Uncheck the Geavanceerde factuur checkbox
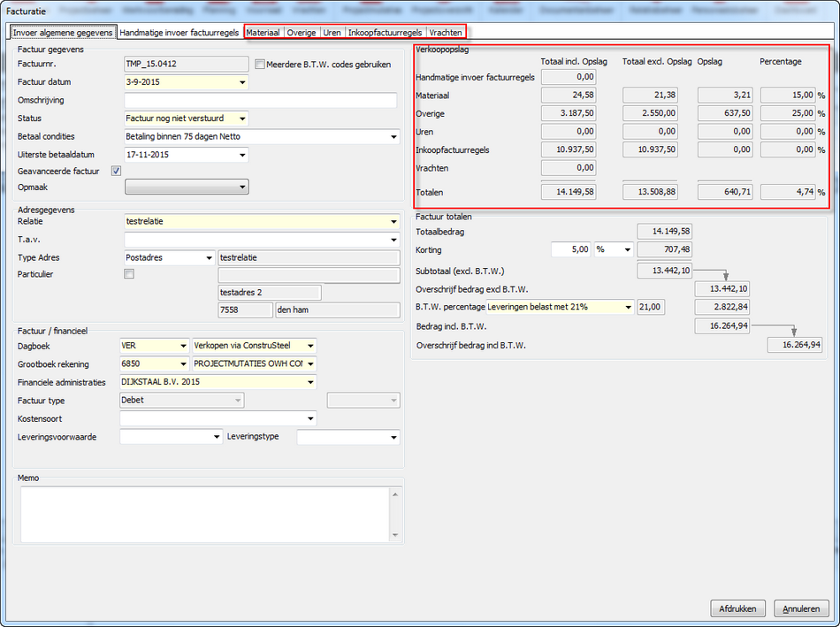The width and height of the screenshot is (840, 627). tap(116, 171)
